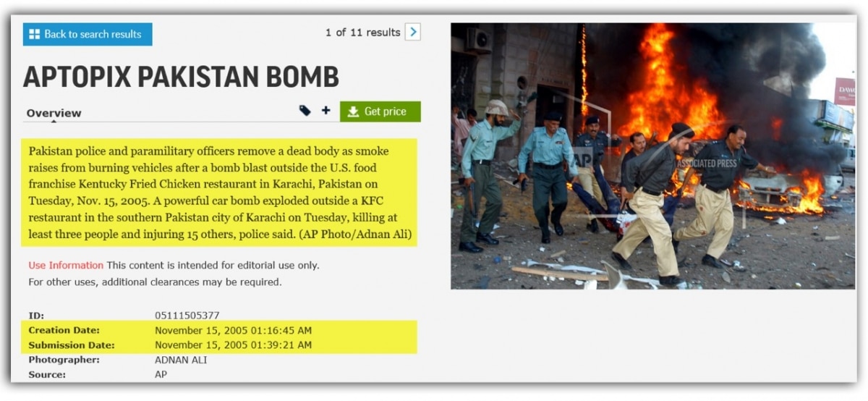
Task: Go to next result with chevron arrow
Action: coord(412,32)
